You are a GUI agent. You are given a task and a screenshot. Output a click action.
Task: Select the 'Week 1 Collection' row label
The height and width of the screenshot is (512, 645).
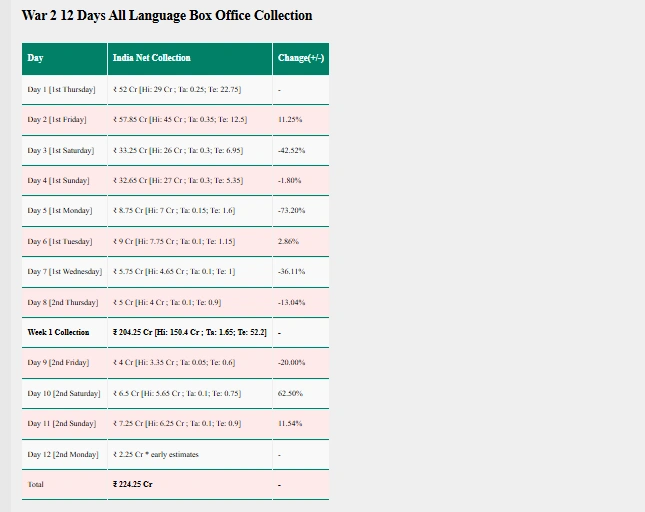[x=58, y=332]
